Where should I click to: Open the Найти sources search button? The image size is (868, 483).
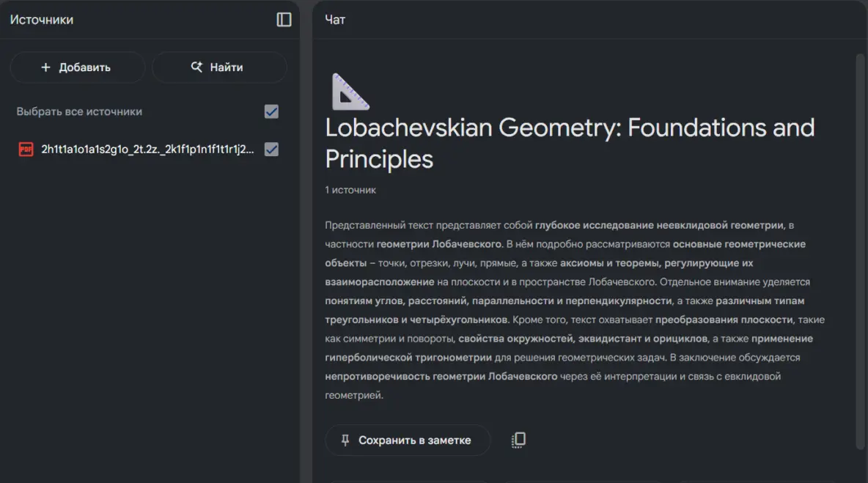click(219, 67)
